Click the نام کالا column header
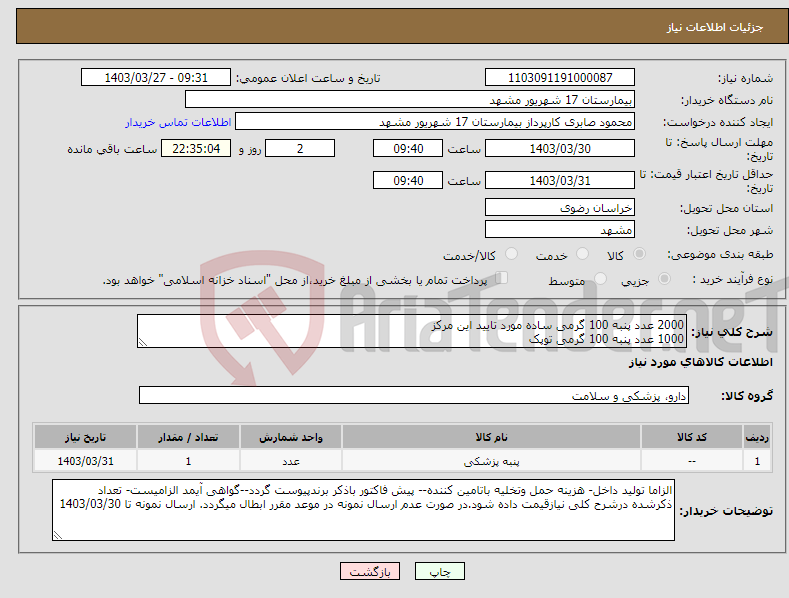Viewport: 789px width, 598px height. click(492, 437)
